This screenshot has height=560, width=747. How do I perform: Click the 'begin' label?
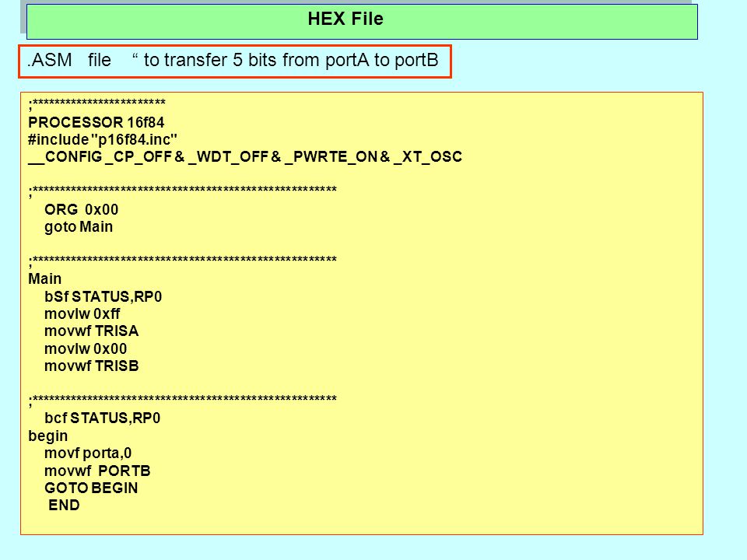(x=47, y=436)
